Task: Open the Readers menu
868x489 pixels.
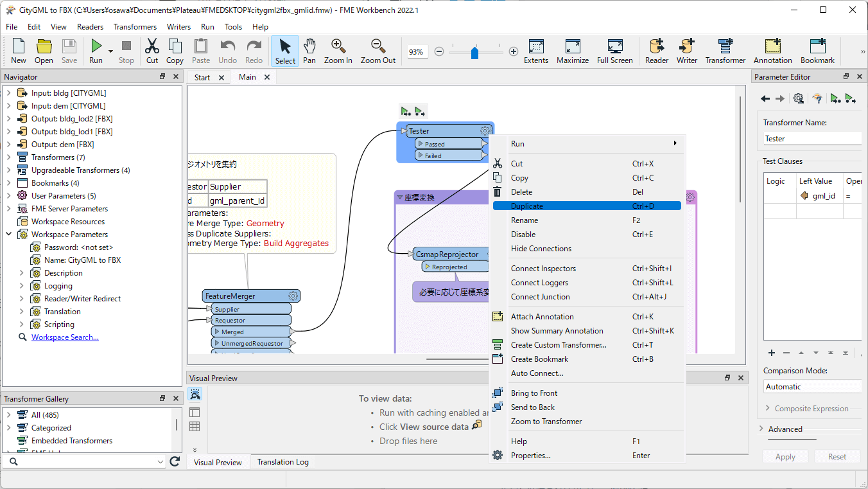Action: point(90,27)
